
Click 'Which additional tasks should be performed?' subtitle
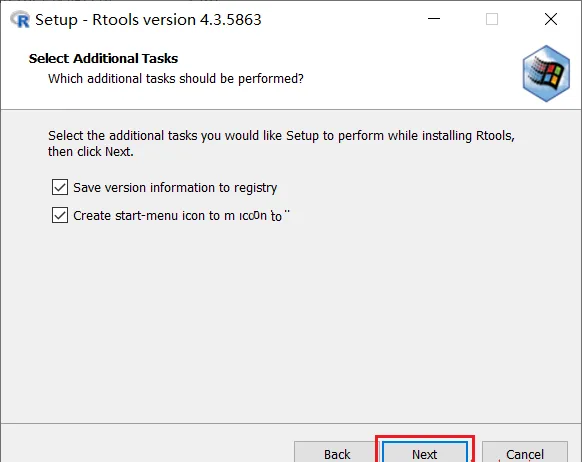point(176,79)
